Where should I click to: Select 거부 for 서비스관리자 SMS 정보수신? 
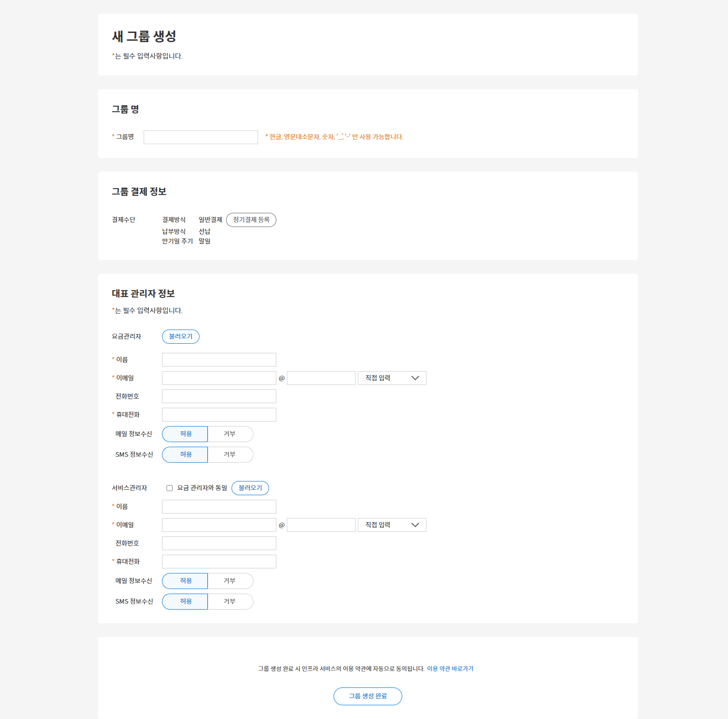[x=230, y=601]
